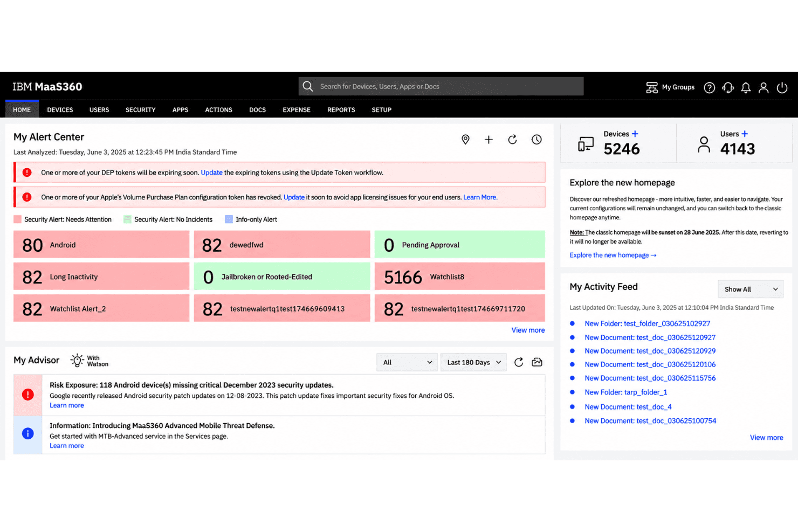798x532 pixels.
Task: Add a new alert with plus icon
Action: [x=489, y=140]
